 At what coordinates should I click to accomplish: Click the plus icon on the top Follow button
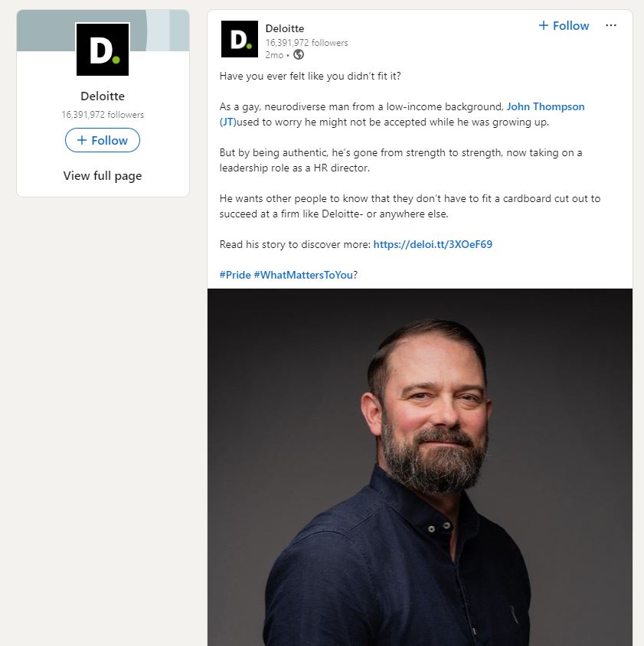click(544, 25)
